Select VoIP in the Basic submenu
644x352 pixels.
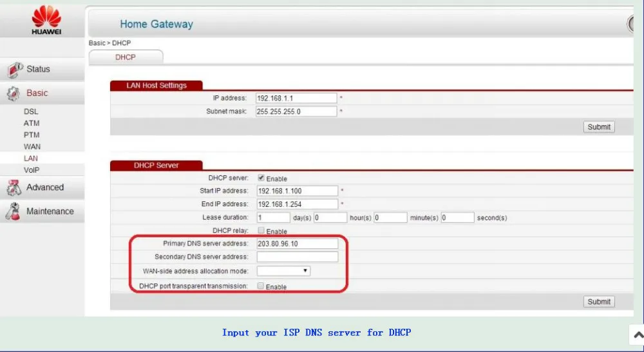click(x=32, y=170)
